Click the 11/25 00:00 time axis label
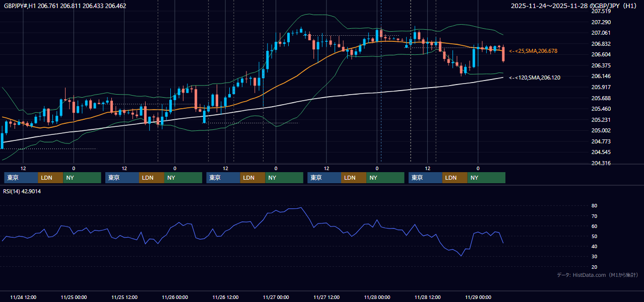 click(74, 297)
